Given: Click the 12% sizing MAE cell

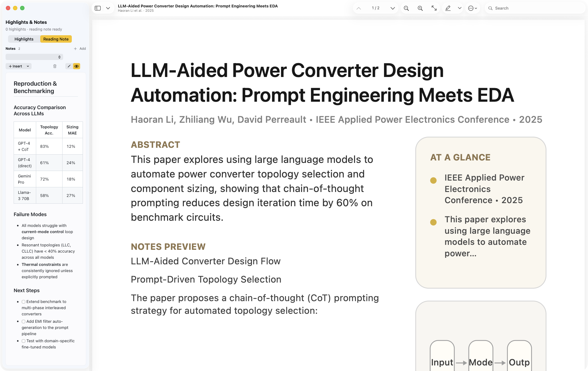Looking at the screenshot, I should (72, 146).
